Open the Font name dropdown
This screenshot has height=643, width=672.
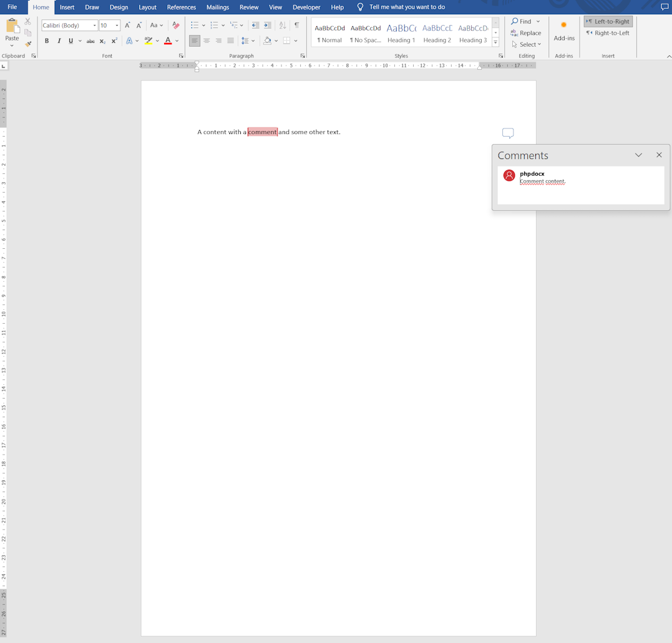[x=95, y=26]
